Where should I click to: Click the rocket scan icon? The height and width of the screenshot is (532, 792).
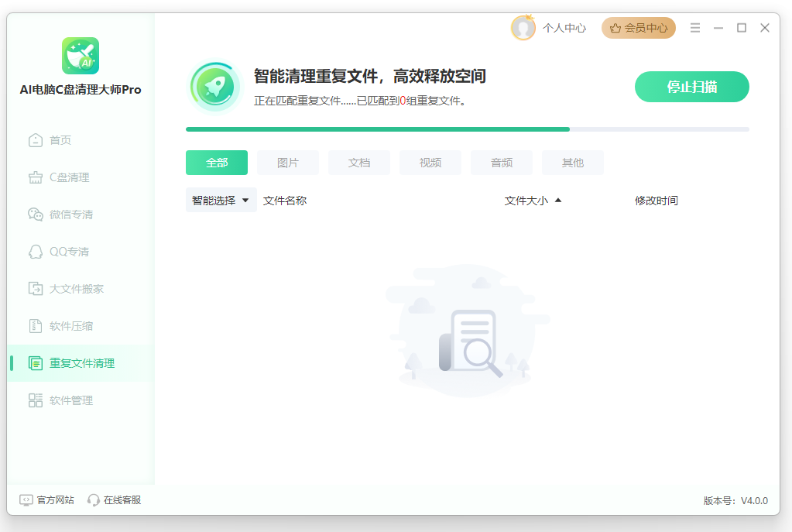[215, 88]
